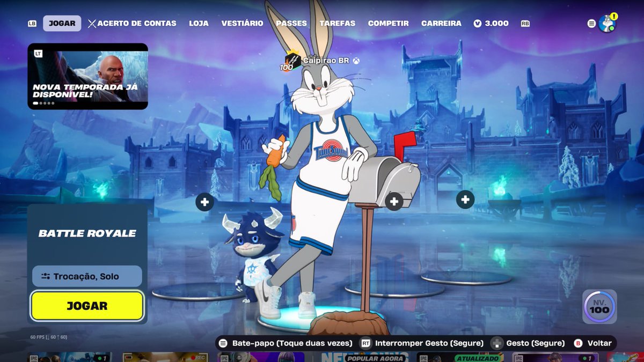Open the VESTIÁRIO tab

(242, 24)
